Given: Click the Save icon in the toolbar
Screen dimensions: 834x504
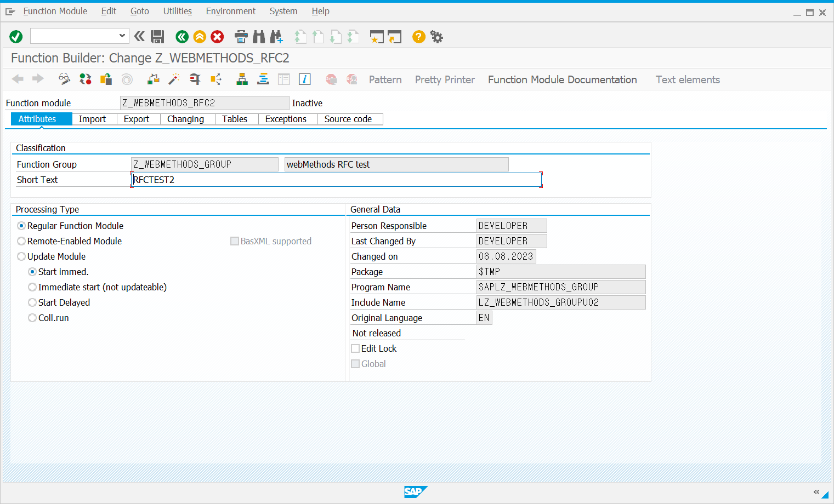Looking at the screenshot, I should [157, 37].
